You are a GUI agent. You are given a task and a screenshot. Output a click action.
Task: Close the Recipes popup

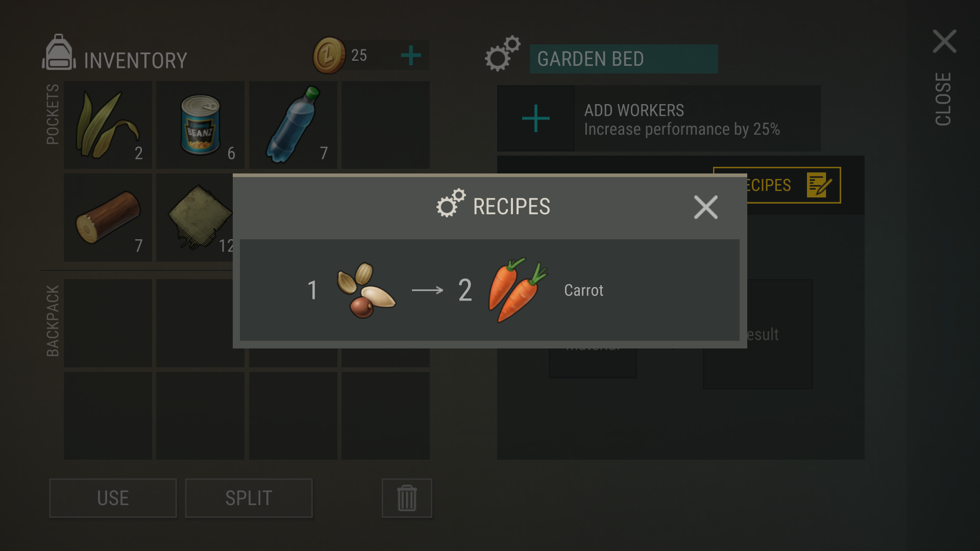click(706, 207)
